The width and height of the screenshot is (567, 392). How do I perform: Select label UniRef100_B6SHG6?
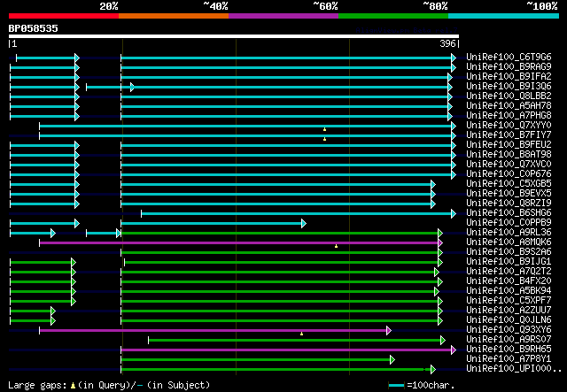point(509,213)
